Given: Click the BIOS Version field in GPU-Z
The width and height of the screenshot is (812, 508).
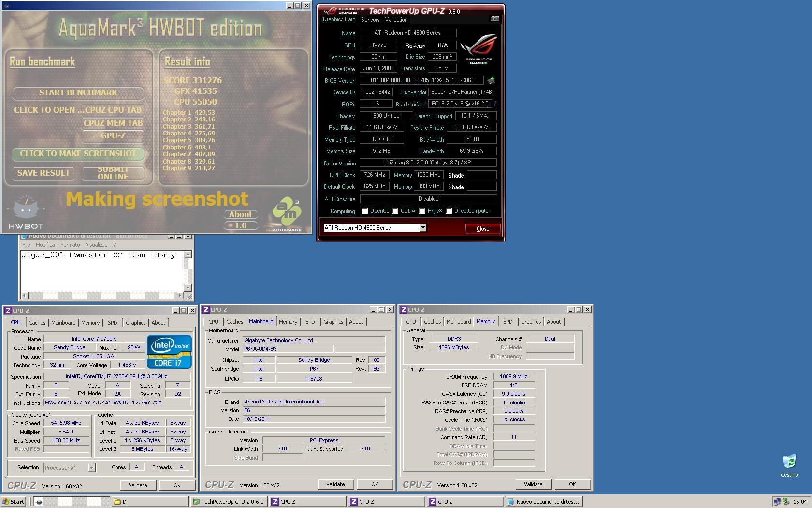Looking at the screenshot, I should [422, 80].
